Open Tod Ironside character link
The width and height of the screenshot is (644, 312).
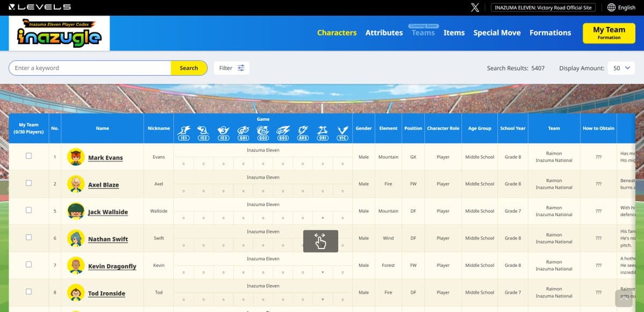106,293
